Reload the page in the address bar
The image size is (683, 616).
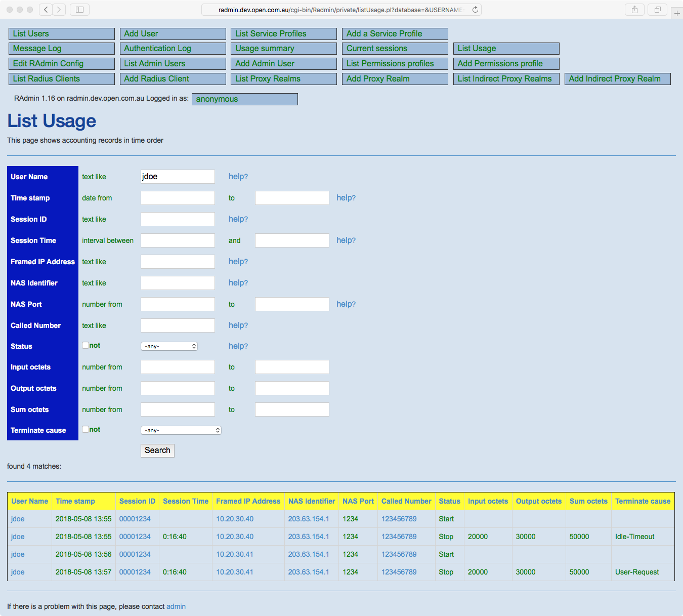475,10
